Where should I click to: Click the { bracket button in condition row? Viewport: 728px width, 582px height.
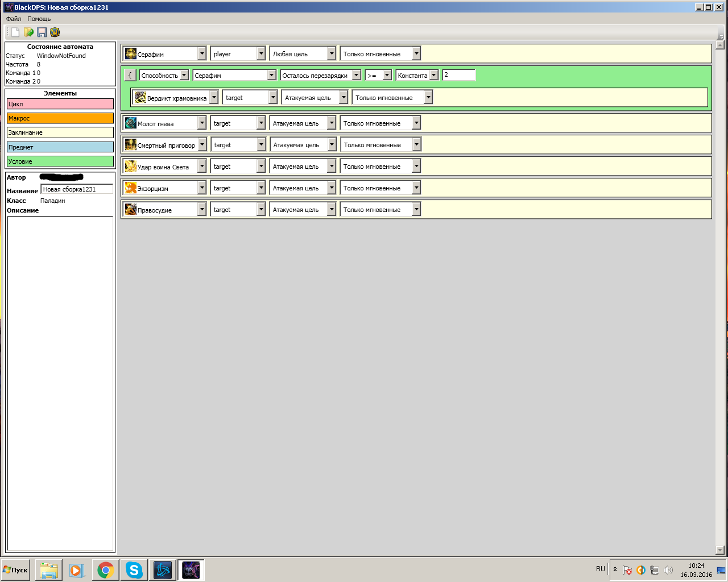click(130, 75)
